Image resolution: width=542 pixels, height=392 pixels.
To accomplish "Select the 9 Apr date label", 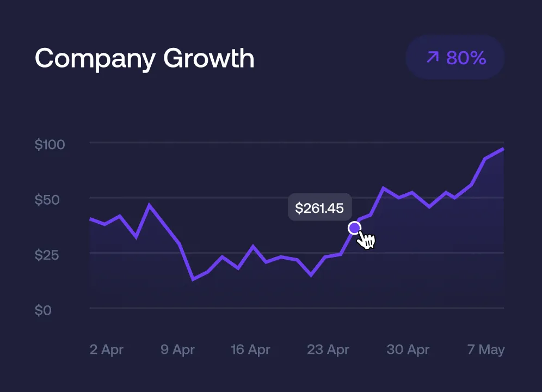I will pyautogui.click(x=178, y=350).
